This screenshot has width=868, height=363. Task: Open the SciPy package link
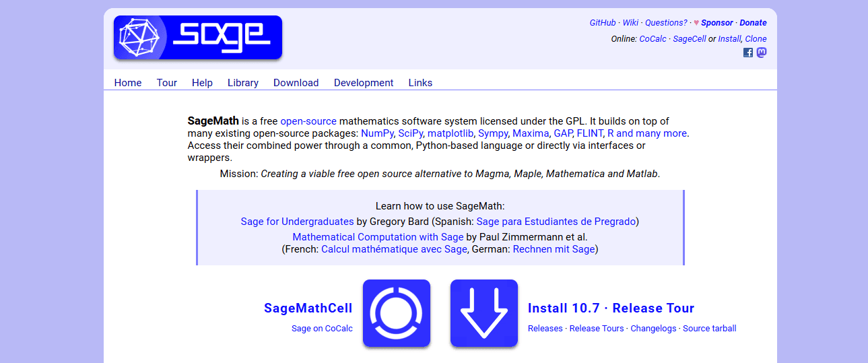tap(409, 133)
